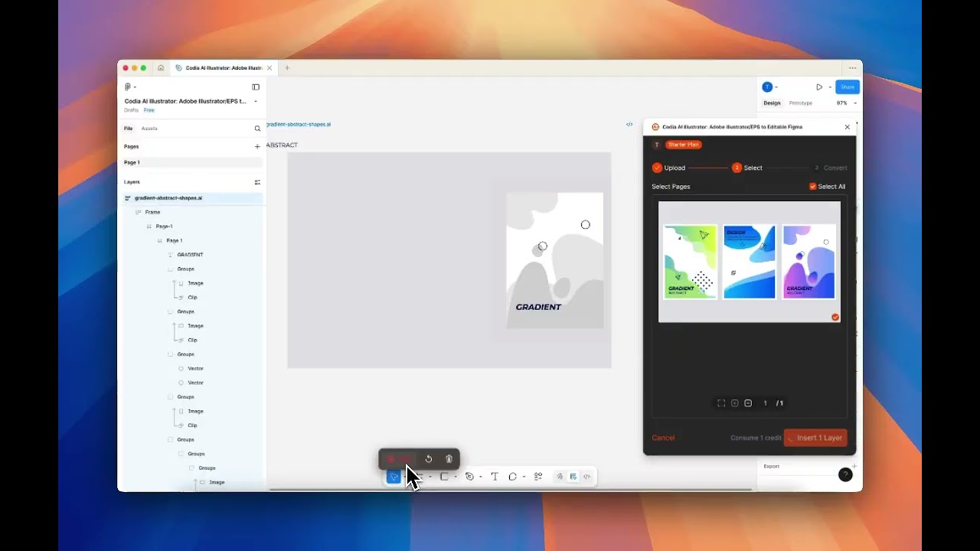This screenshot has width=980, height=551.
Task: Click the Codia plugin logo icon
Action: tap(655, 127)
